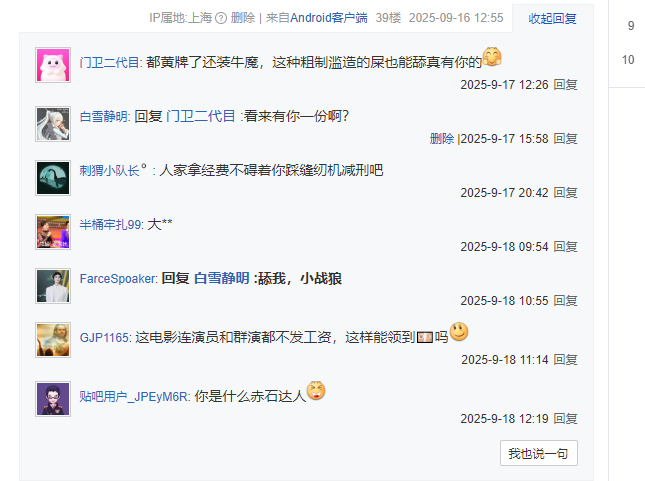Delete 白雪静明's reply comment
This screenshot has height=481, width=645.
tap(442, 139)
